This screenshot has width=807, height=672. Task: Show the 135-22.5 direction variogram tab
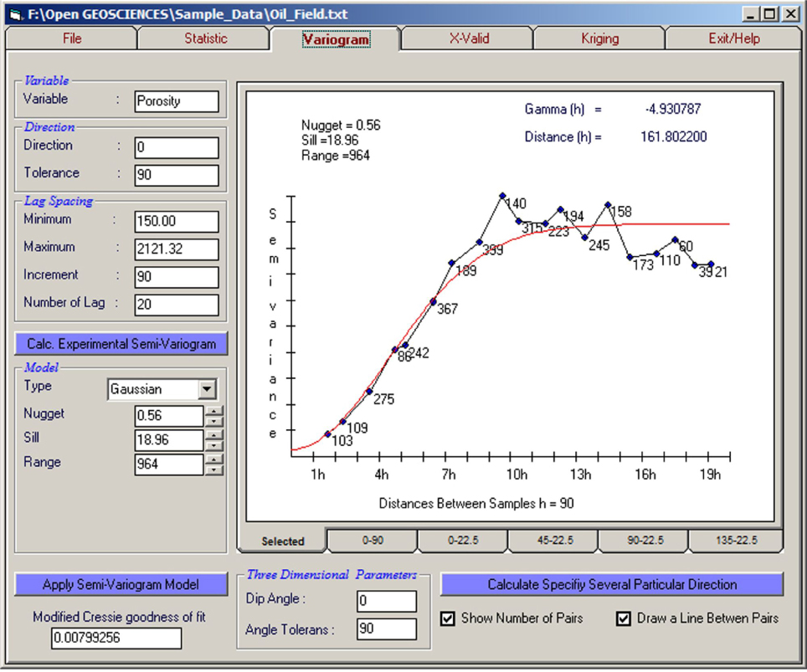[x=735, y=541]
